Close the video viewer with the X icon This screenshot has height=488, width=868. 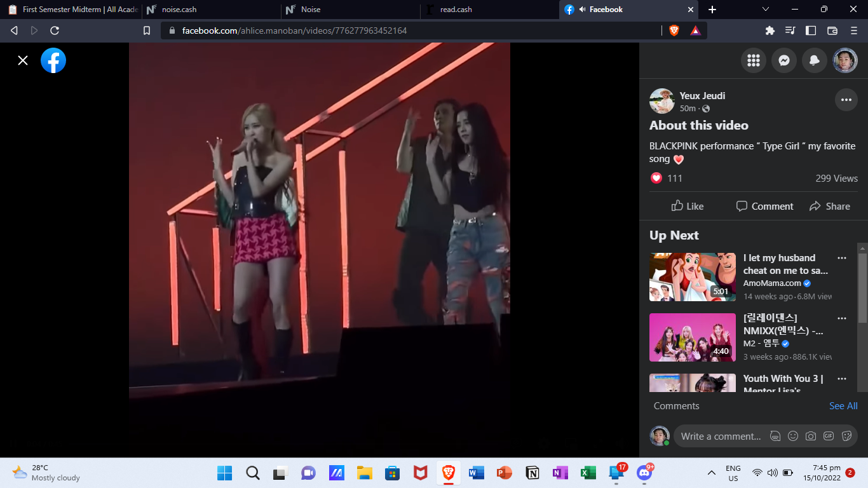tap(23, 60)
